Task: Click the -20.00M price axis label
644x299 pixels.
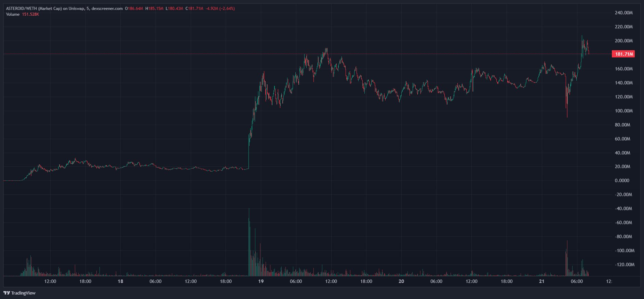Action: (623, 194)
